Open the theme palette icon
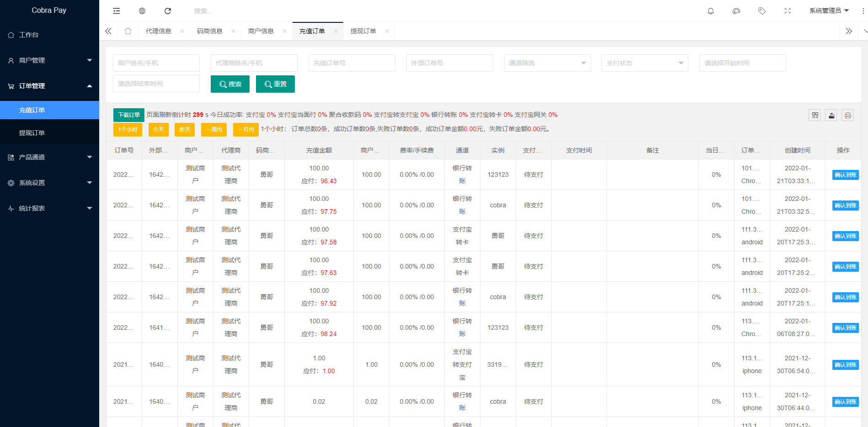Viewport: 868px width, 427px height. (736, 11)
